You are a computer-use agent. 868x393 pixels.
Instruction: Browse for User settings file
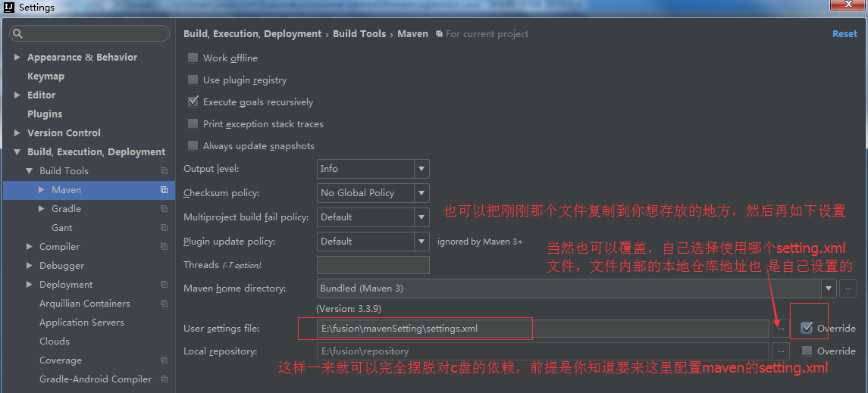tap(780, 329)
